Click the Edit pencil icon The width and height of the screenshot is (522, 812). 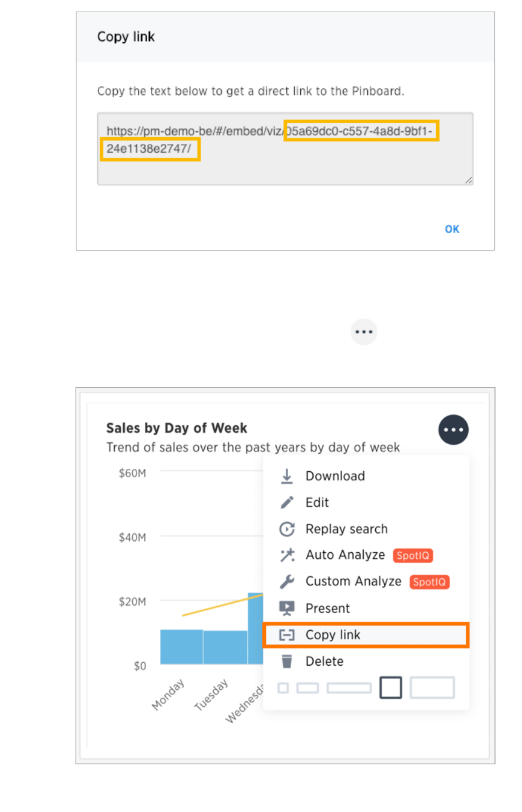pyautogui.click(x=287, y=503)
